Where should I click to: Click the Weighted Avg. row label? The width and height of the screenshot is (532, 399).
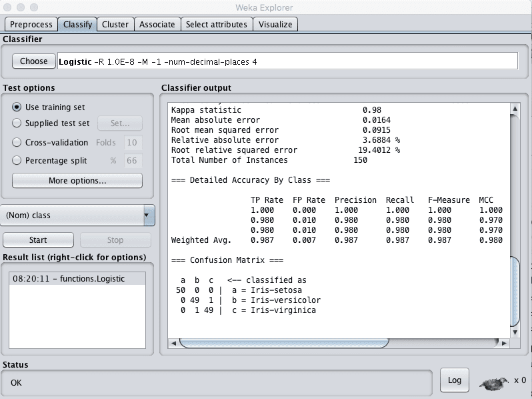201,240
